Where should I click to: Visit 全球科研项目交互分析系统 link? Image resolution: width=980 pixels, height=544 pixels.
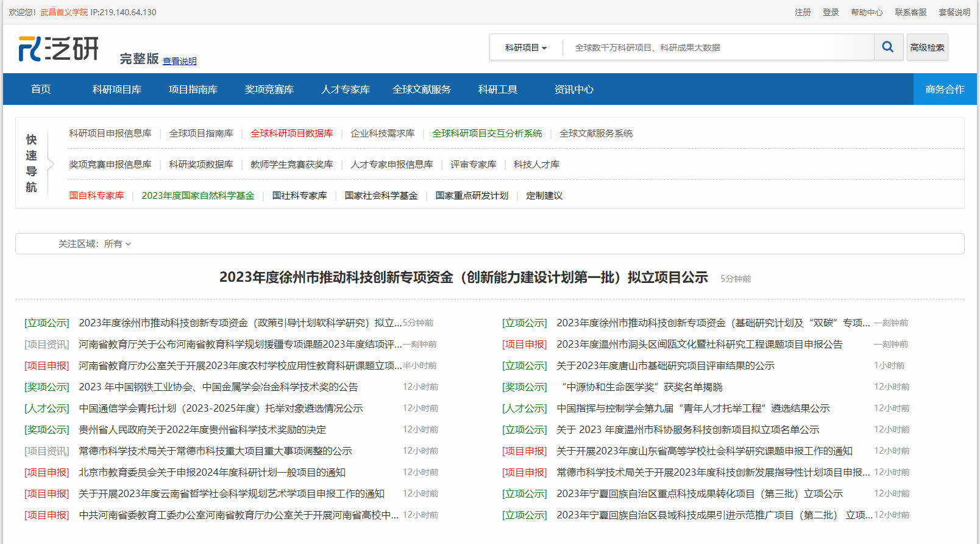487,134
